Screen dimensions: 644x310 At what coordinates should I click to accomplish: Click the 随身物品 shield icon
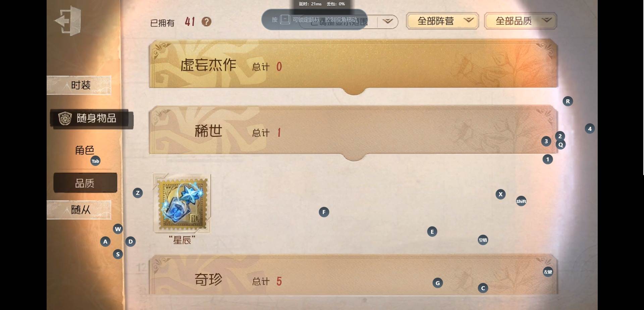65,118
